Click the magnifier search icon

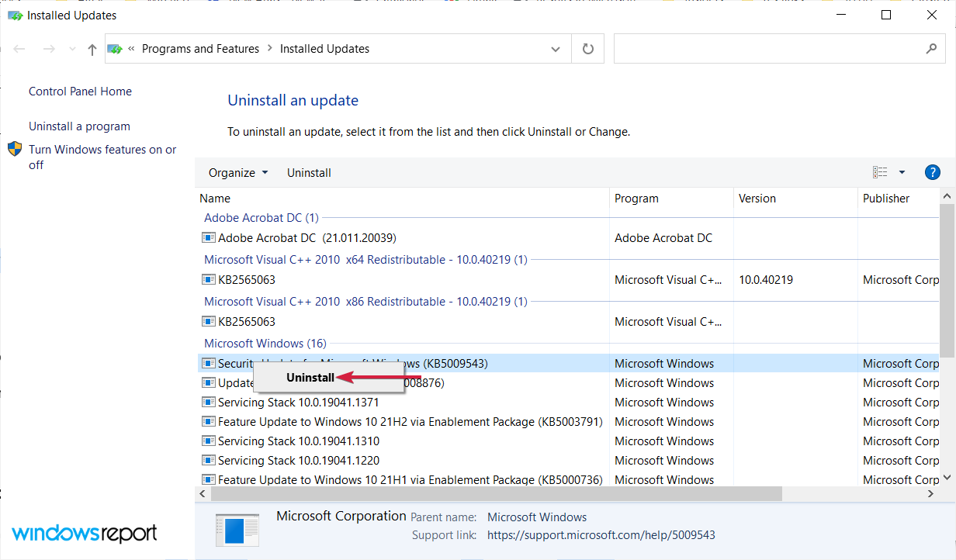tap(931, 49)
